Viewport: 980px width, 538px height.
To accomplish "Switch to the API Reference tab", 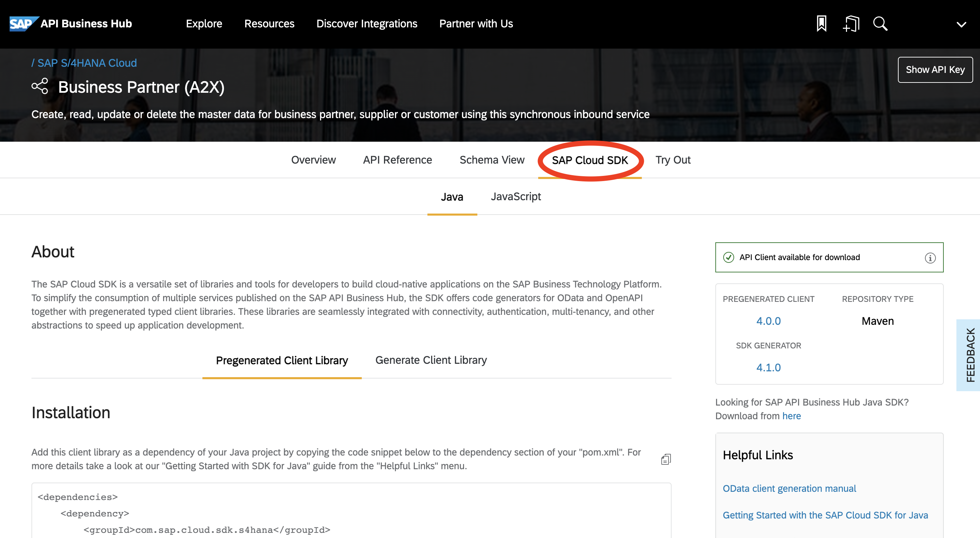I will pos(397,160).
